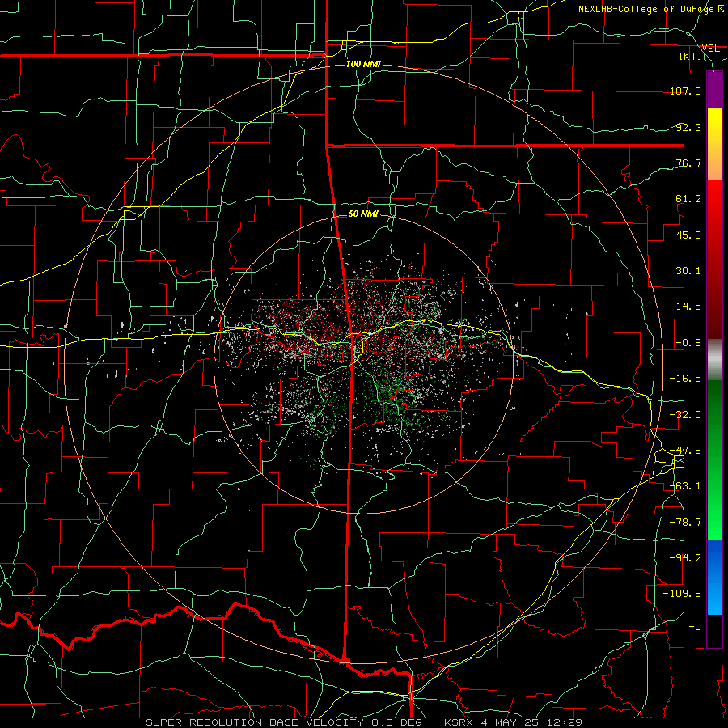This screenshot has height=728, width=728.
Task: Click the 61.2 velocity scale value
Action: click(688, 199)
